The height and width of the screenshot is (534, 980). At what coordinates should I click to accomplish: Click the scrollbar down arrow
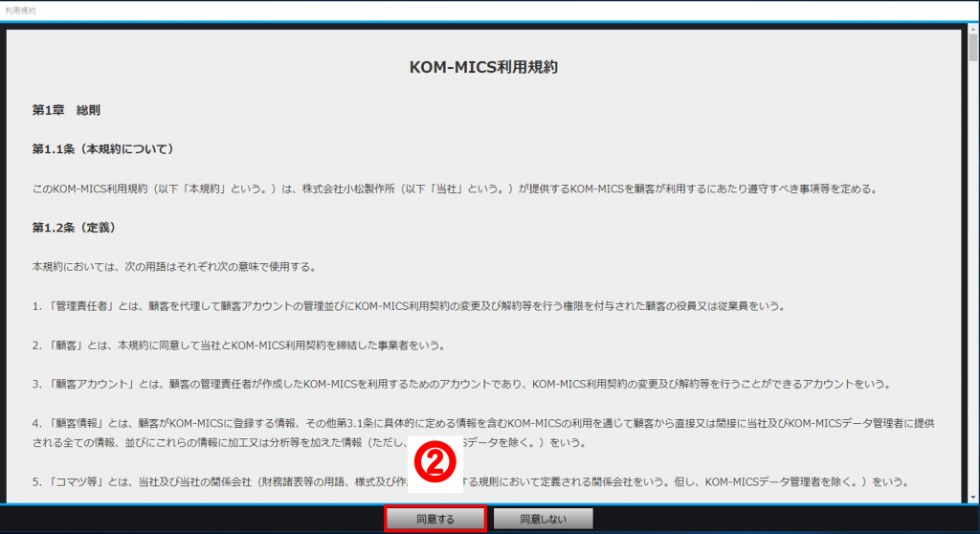point(973,497)
